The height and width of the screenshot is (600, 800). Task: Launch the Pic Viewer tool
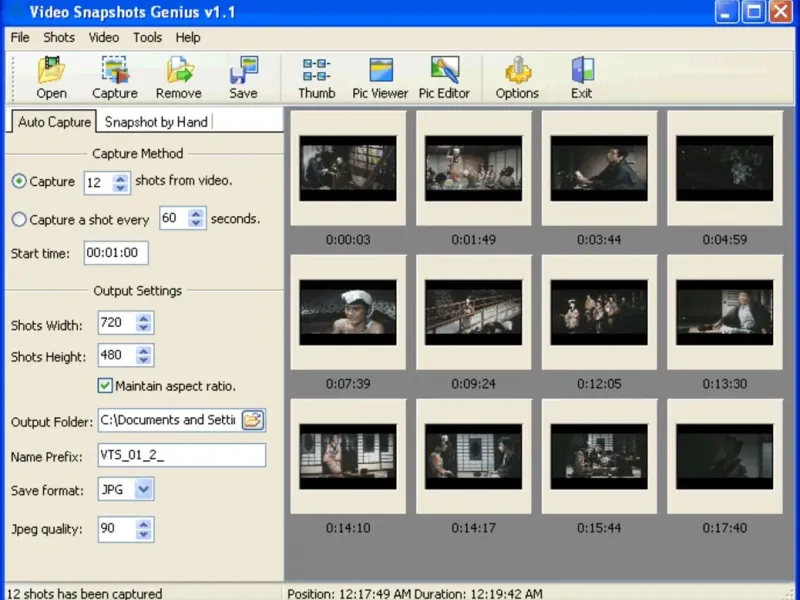(380, 78)
